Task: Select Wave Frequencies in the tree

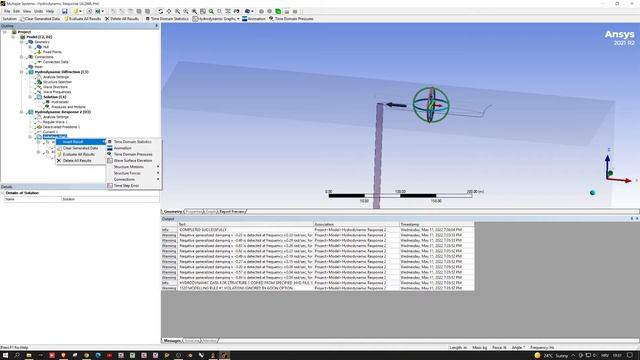Action: pyautogui.click(x=57, y=92)
